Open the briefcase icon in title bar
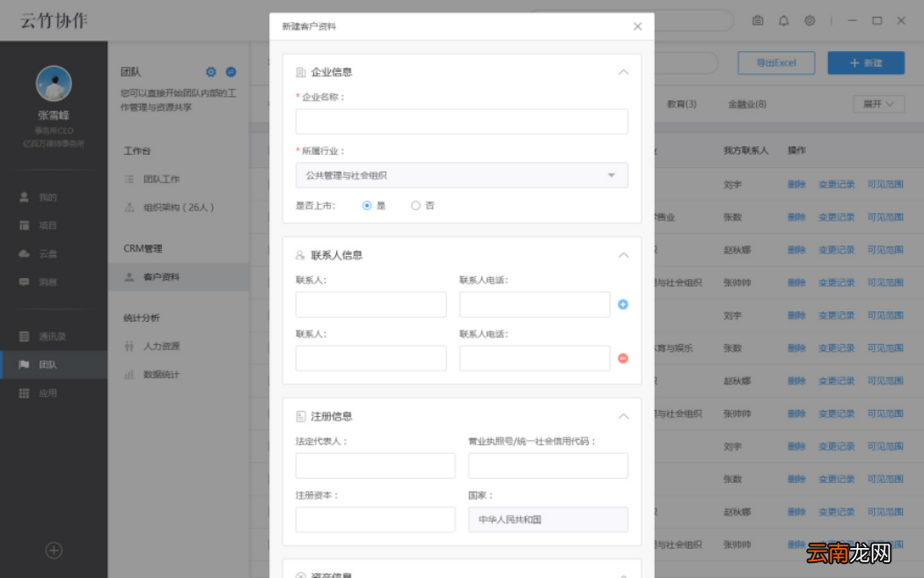The width and height of the screenshot is (924, 578). [757, 20]
